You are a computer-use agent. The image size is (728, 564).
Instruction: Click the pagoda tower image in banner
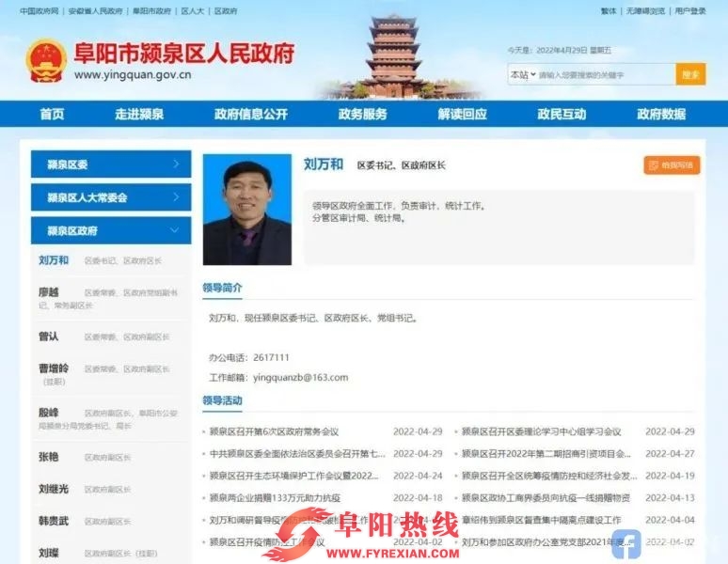click(394, 56)
